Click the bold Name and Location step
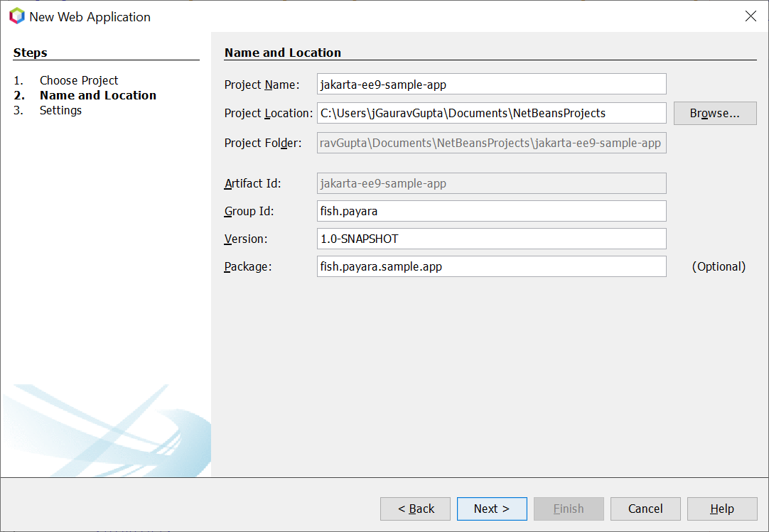The height and width of the screenshot is (532, 769). pyautogui.click(x=98, y=95)
